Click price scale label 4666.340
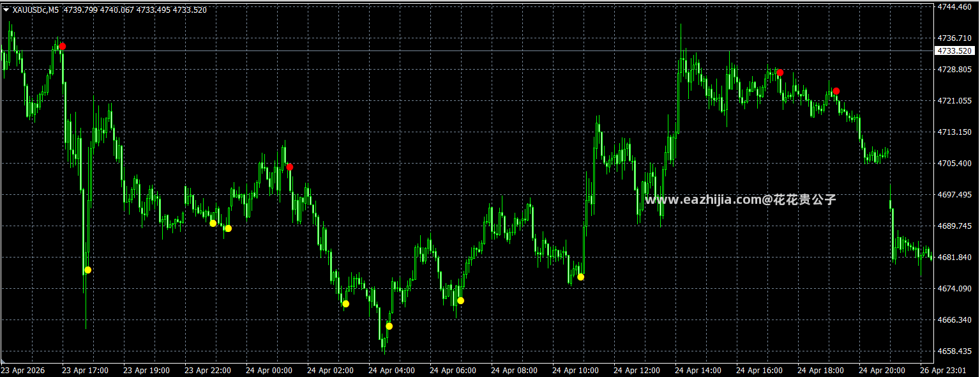The height and width of the screenshot is (377, 980). (x=954, y=319)
